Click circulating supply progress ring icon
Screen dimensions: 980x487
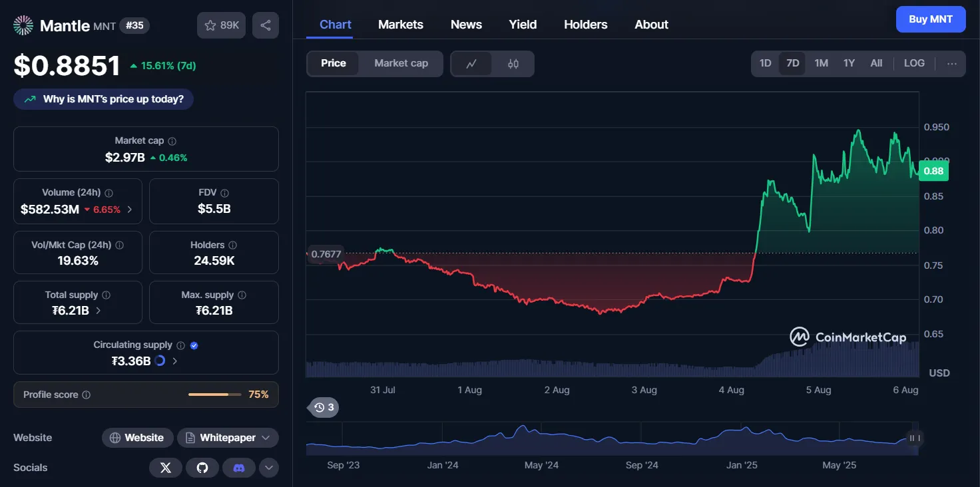point(160,361)
